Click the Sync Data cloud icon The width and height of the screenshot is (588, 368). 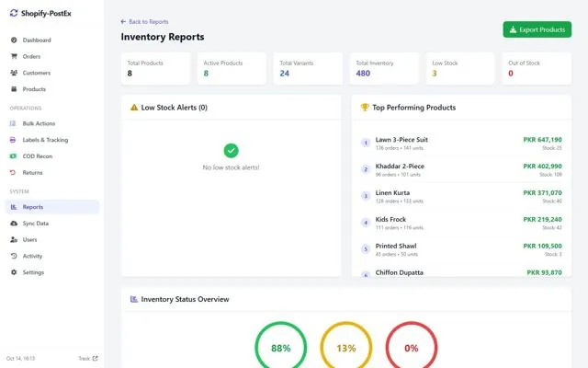(x=14, y=223)
